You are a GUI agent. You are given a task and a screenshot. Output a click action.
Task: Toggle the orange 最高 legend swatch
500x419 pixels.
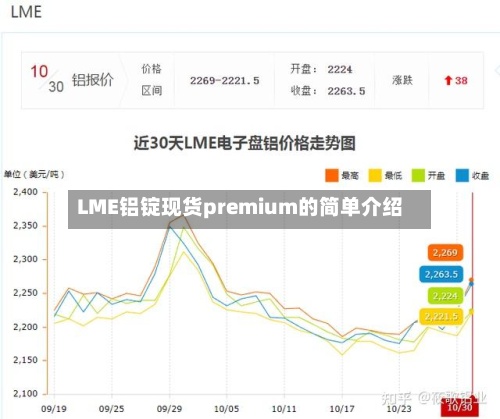[x=331, y=175]
